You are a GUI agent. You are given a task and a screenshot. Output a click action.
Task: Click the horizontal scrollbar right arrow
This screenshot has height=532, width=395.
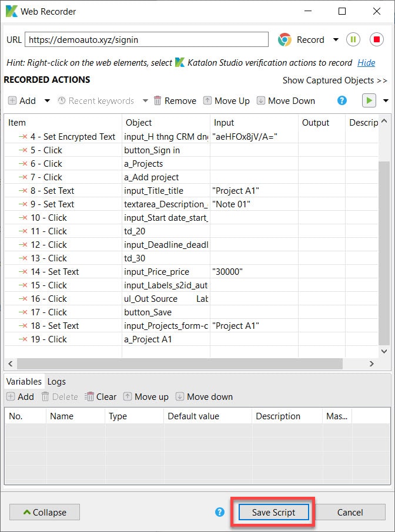(372, 363)
